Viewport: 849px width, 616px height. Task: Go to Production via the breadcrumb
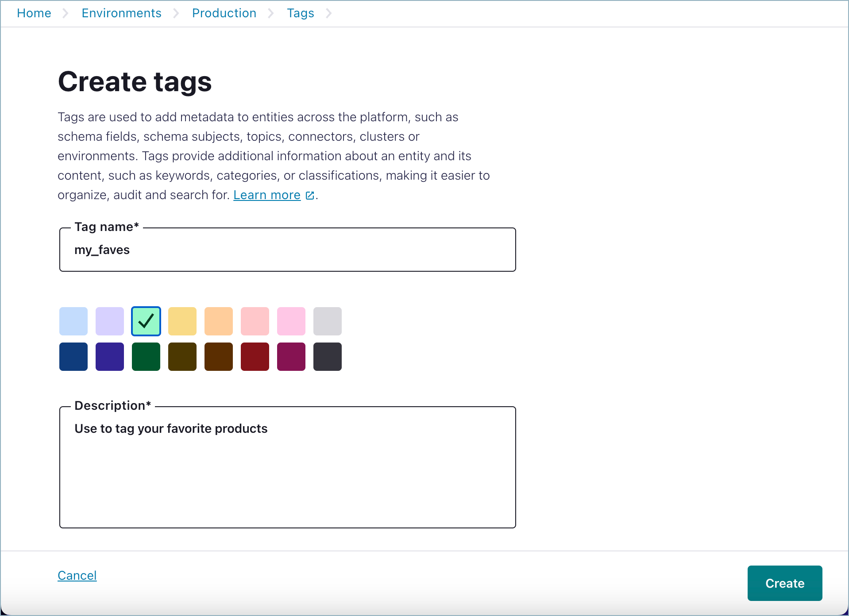(x=224, y=13)
